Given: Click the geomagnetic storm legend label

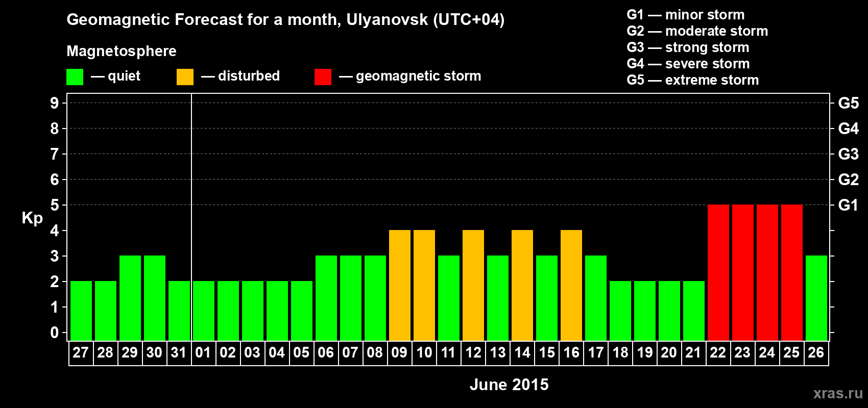Looking at the screenshot, I should 418,76.
